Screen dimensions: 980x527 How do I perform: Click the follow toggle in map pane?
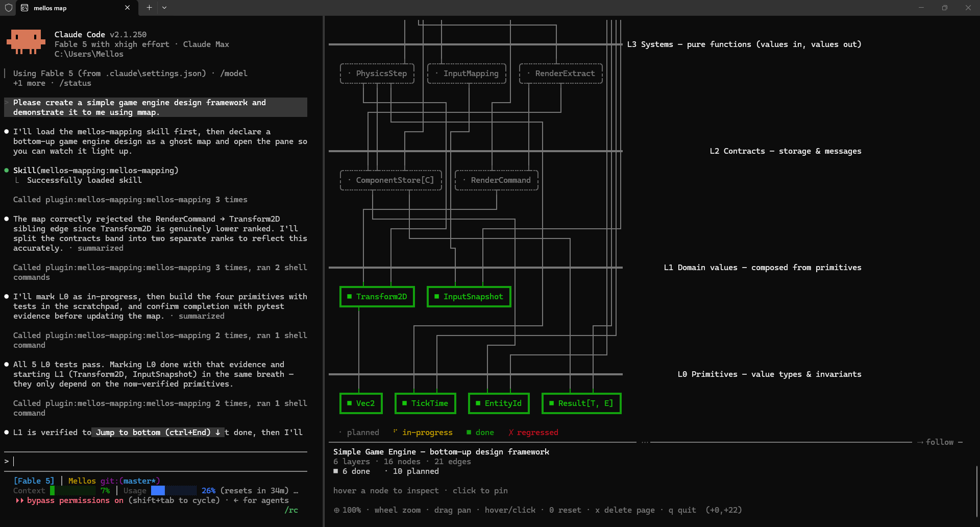[940, 442]
